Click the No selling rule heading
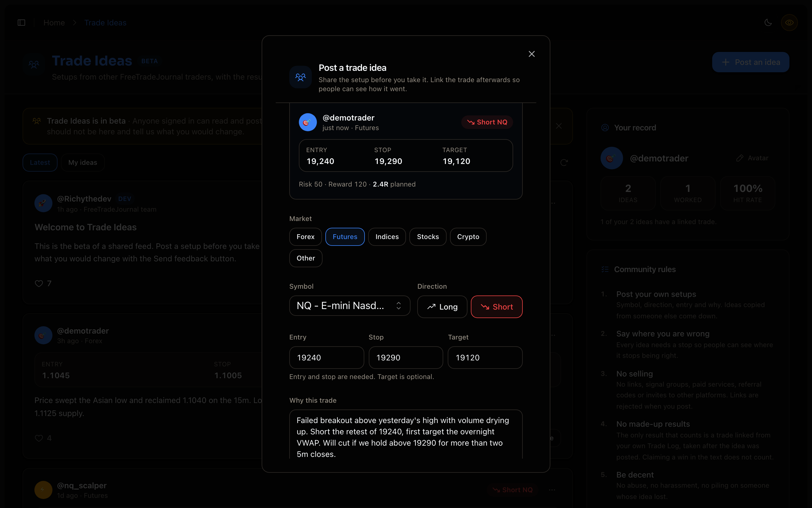812x508 pixels. 634,374
